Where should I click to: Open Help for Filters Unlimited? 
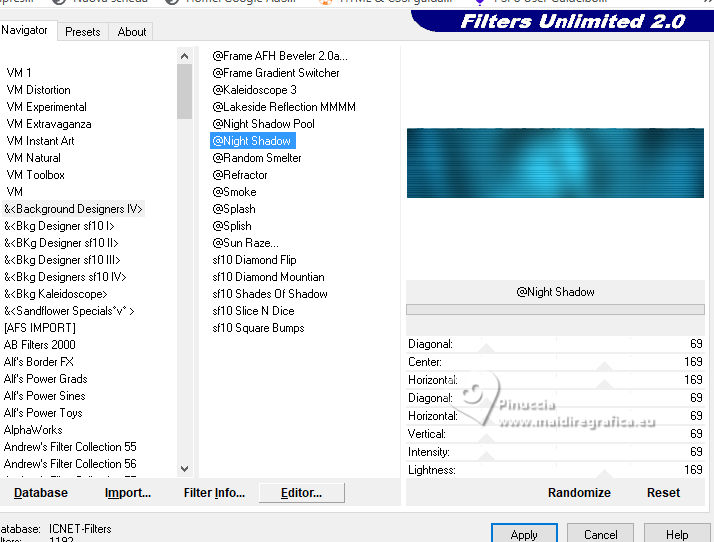[x=677, y=533]
